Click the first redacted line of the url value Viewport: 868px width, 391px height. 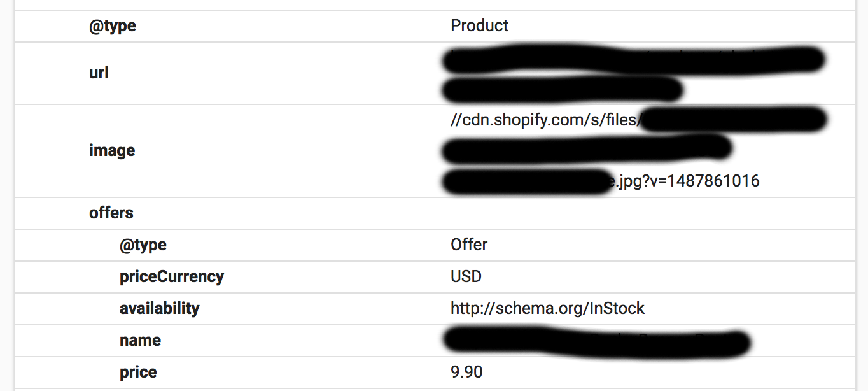633,60
